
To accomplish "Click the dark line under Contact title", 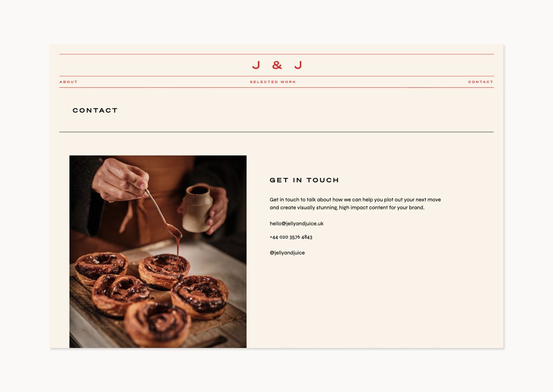I will 276,132.
